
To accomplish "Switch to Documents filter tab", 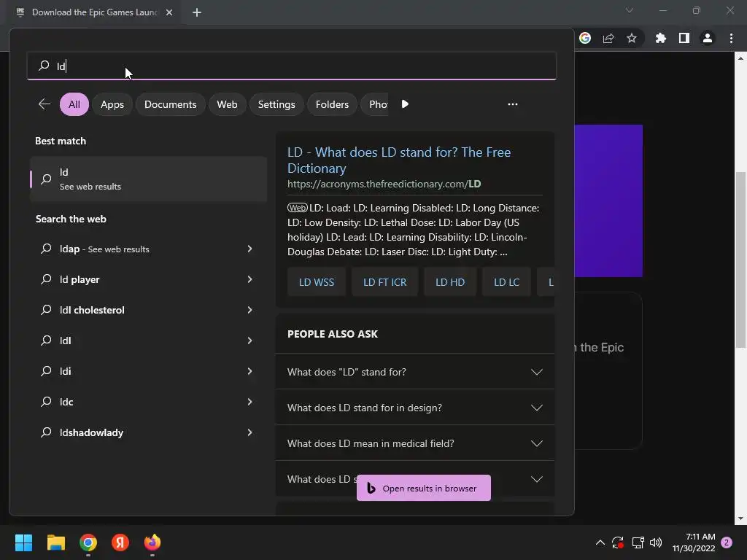I will 170,104.
